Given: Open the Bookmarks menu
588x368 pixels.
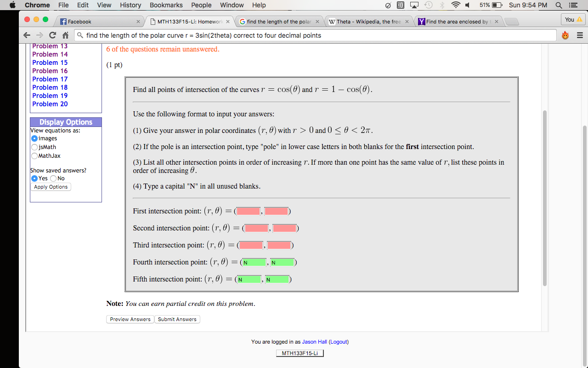Looking at the screenshot, I should pos(166,5).
